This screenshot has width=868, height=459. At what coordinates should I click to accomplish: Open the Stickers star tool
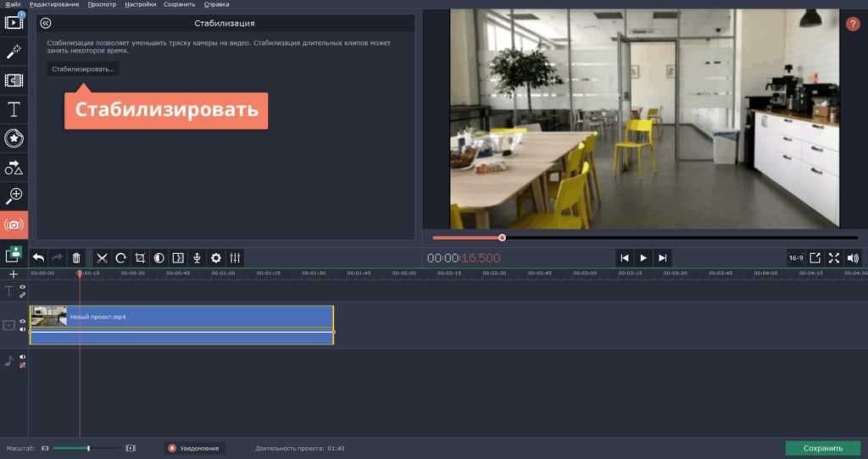14,138
